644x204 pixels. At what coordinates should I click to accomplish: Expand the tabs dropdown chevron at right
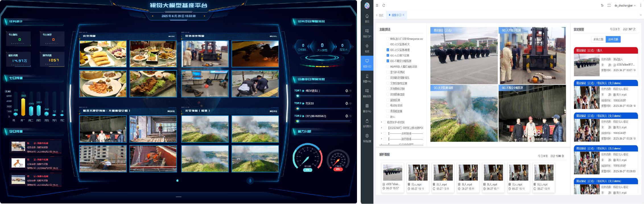click(x=641, y=15)
